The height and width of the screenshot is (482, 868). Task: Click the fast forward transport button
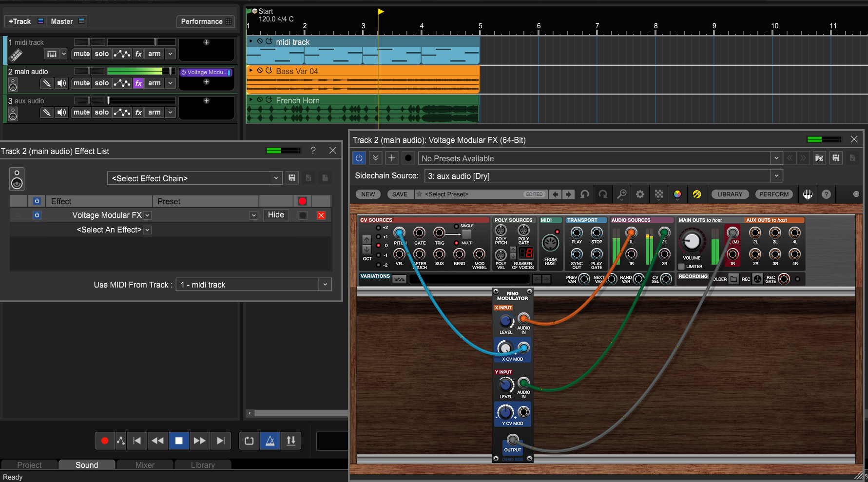(199, 441)
